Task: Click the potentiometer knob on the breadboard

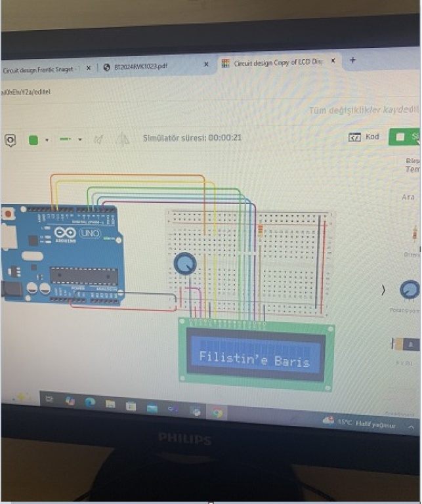Action: click(x=185, y=264)
